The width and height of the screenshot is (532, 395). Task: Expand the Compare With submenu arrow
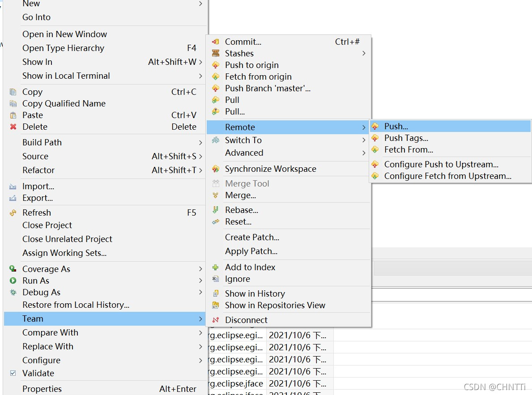(x=200, y=333)
